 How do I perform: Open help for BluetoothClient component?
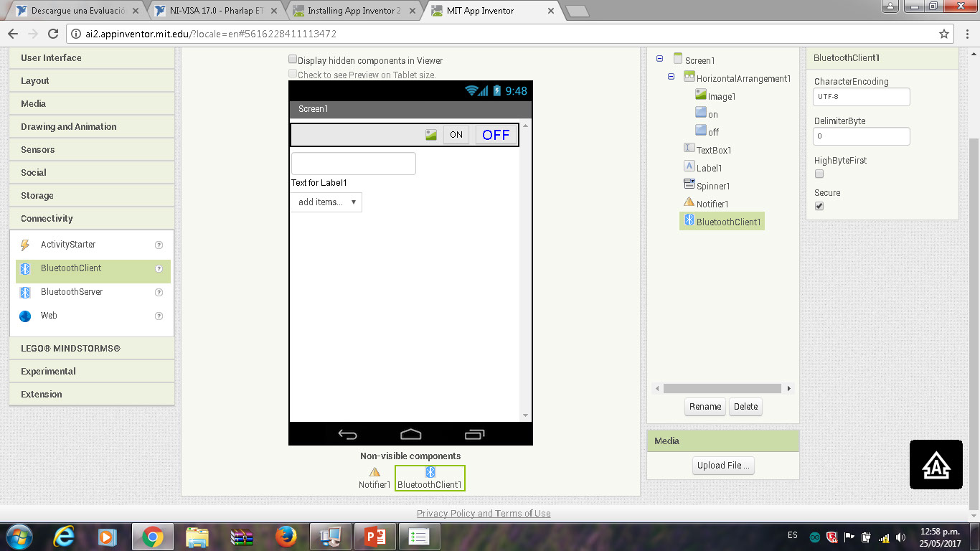click(159, 269)
